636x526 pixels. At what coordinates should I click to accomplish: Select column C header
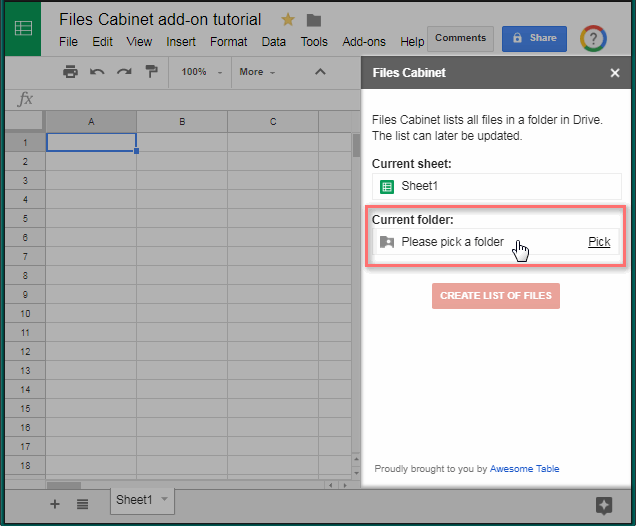point(273,122)
